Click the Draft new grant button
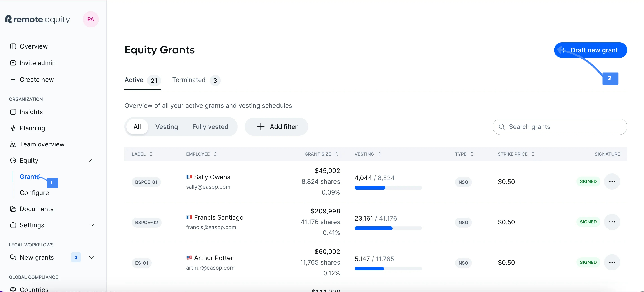The image size is (644, 292). (x=591, y=50)
